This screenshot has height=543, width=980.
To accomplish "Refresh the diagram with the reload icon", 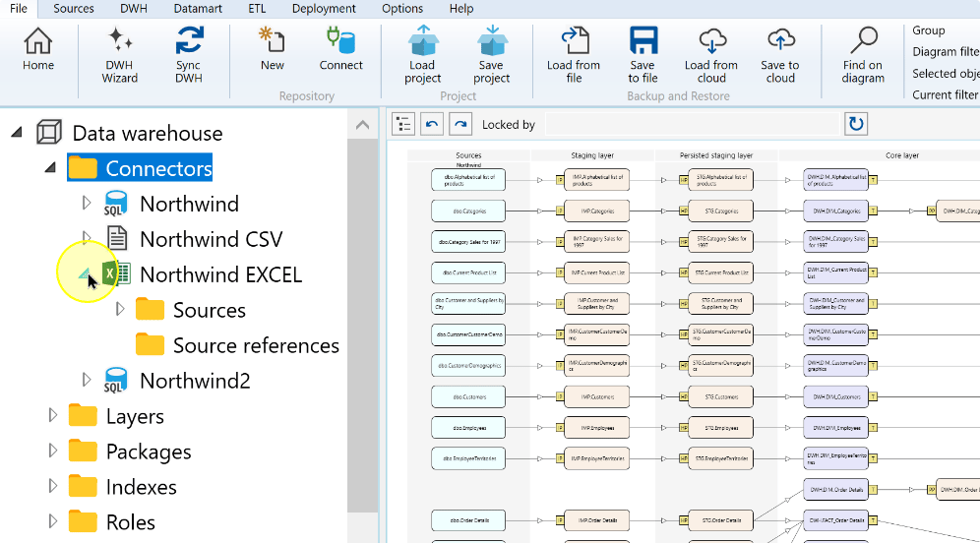I will (856, 124).
